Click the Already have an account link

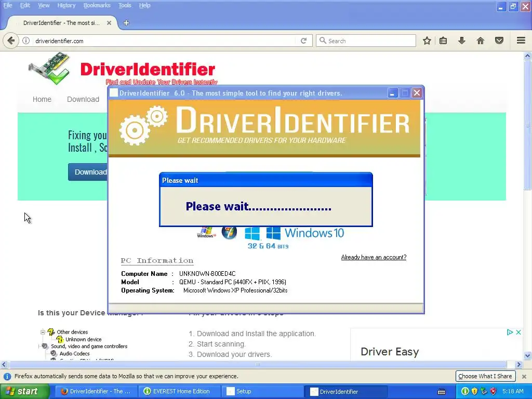click(x=374, y=257)
